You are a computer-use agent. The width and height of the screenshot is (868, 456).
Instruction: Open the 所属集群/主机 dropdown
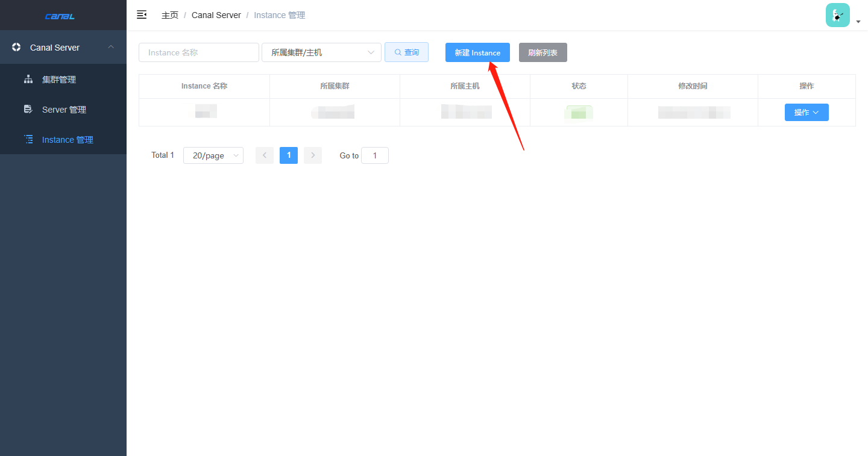(x=321, y=52)
